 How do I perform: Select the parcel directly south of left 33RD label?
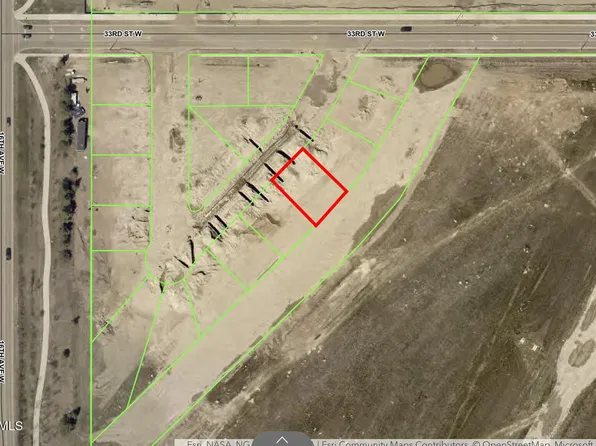coord(121,79)
